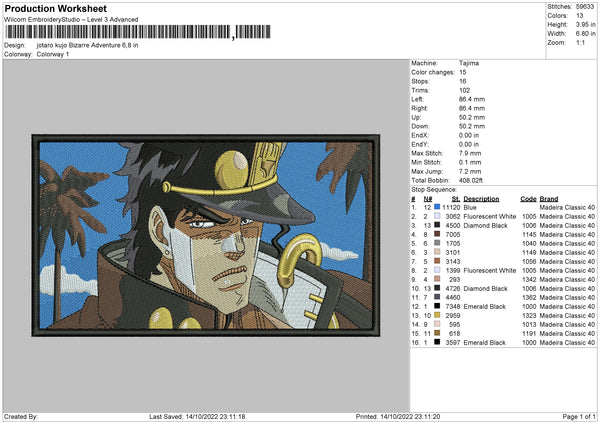The image size is (600, 424).
Task: Click thread code 1040
Action: click(529, 243)
